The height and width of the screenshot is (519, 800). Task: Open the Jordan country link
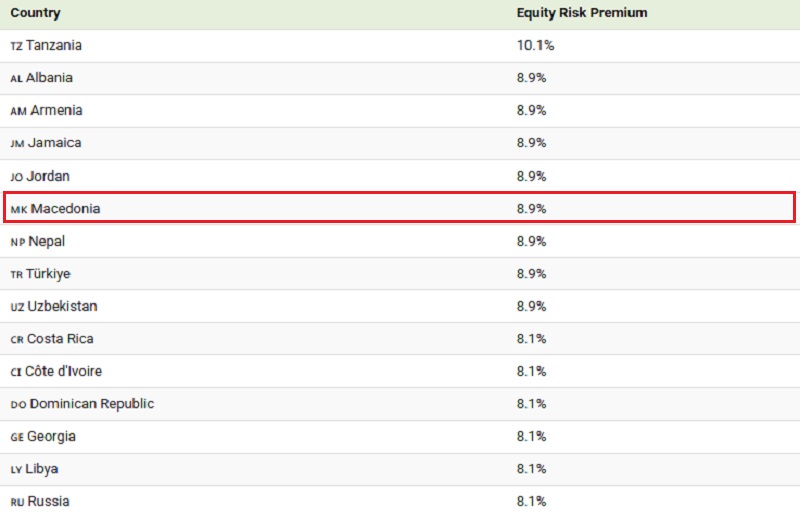[48, 176]
